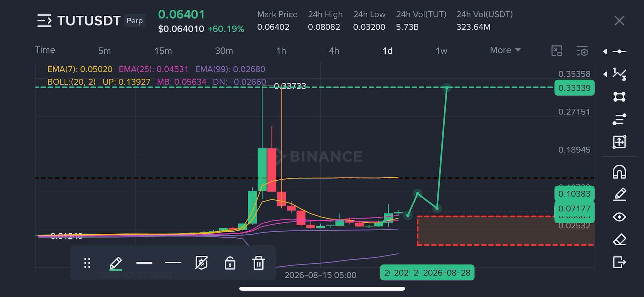The height and width of the screenshot is (297, 644).
Task: Click the last price 0.06401
Action: (x=181, y=14)
